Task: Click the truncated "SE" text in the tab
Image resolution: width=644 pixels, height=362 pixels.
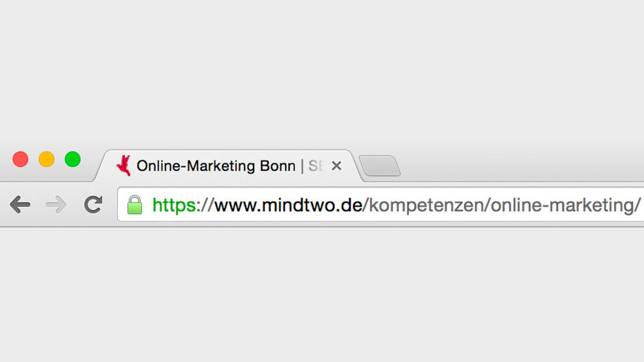Action: coord(316,166)
